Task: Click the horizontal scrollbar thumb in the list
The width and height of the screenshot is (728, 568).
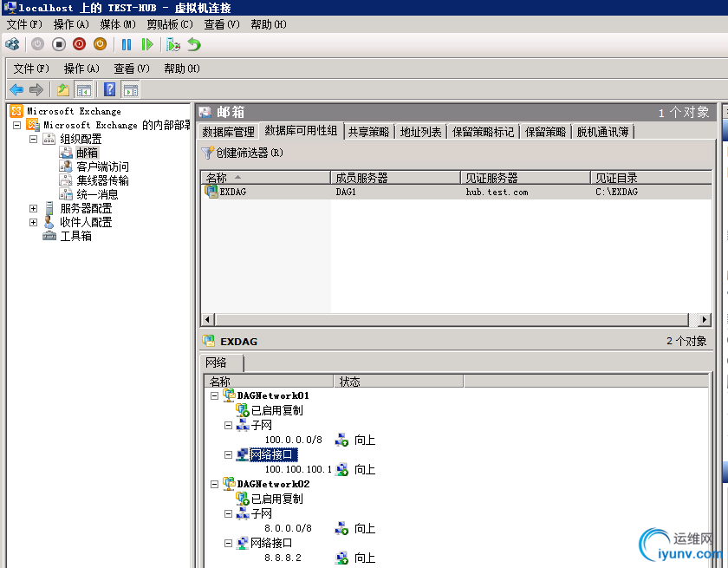Action: [452, 319]
